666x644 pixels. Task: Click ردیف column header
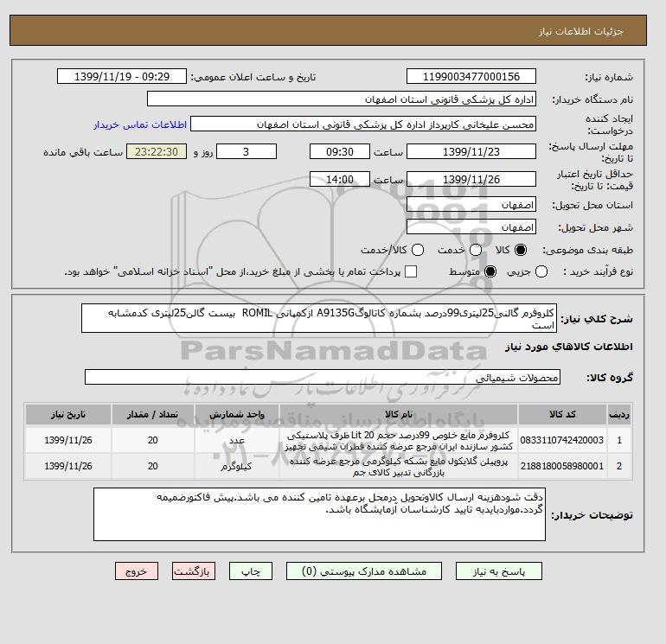coord(619,414)
